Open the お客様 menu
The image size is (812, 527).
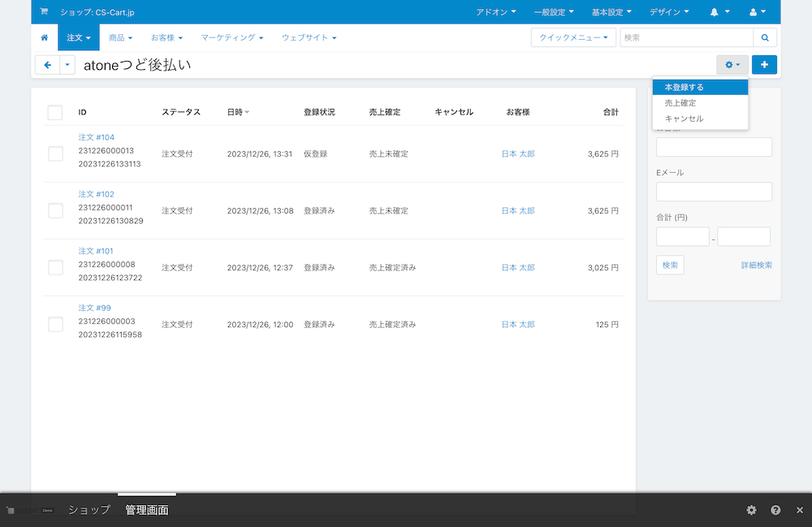[x=166, y=37]
